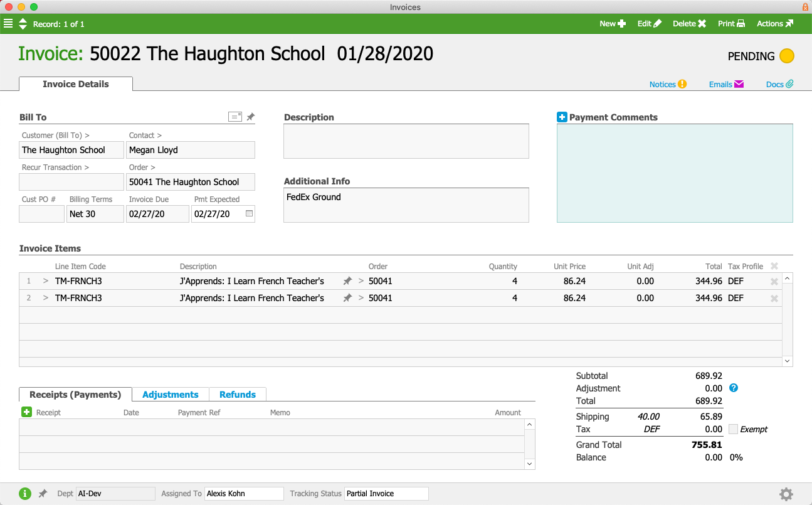Click the receipts list scroll down arrow
Screen dimensions: 812x505
pyautogui.click(x=530, y=464)
